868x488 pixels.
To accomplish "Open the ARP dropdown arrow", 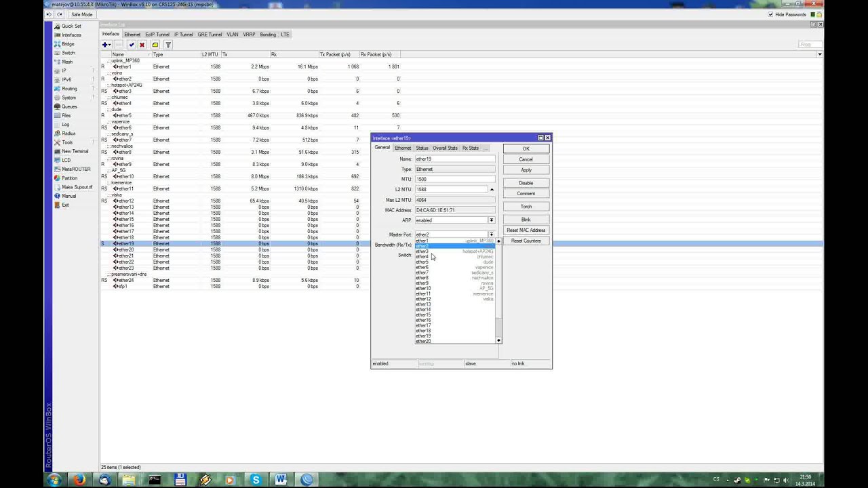I will [x=492, y=220].
